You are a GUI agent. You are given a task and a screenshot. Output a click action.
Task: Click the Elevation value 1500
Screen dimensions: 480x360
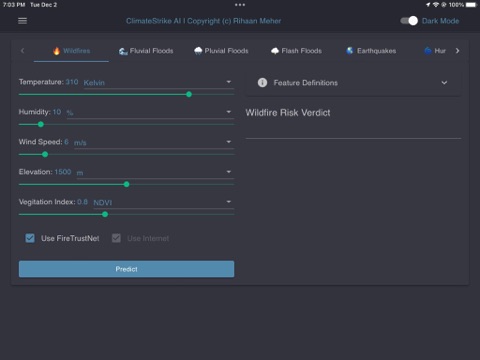pos(63,172)
